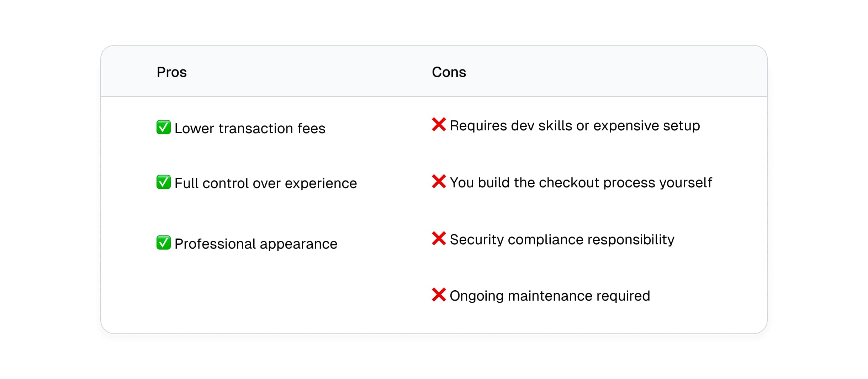The height and width of the screenshot is (379, 868).
Task: Click red X beside Ongoing maintenance required
Action: (x=439, y=295)
